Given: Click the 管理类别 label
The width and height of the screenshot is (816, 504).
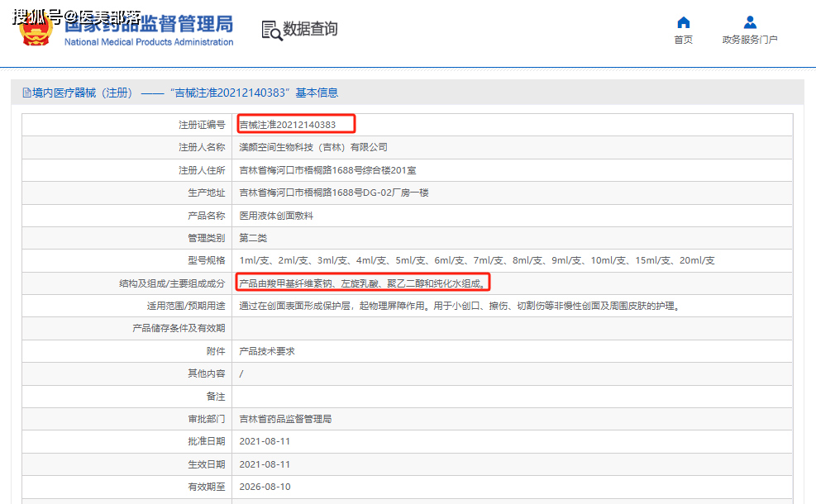Looking at the screenshot, I should pyautogui.click(x=207, y=238).
